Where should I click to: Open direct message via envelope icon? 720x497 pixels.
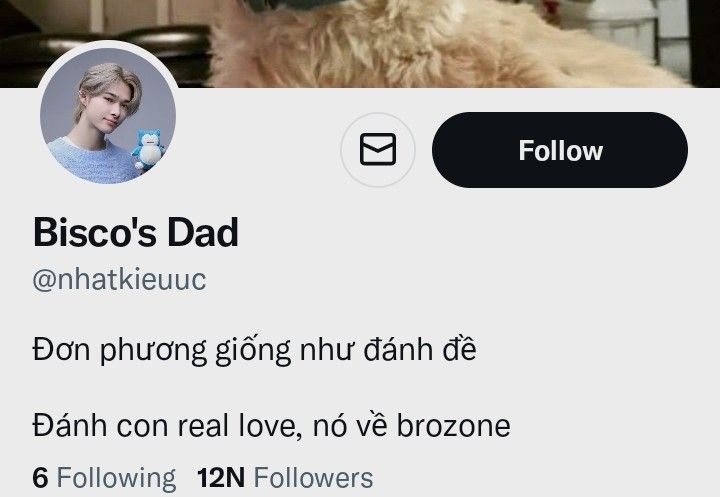377,150
